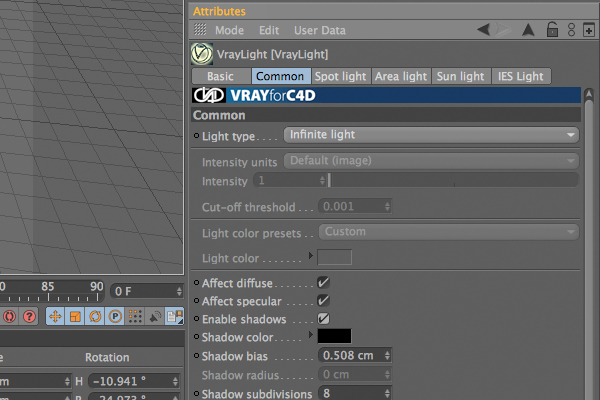Click the sound speaker icon in timeline bar
600x400 pixels.
155,317
